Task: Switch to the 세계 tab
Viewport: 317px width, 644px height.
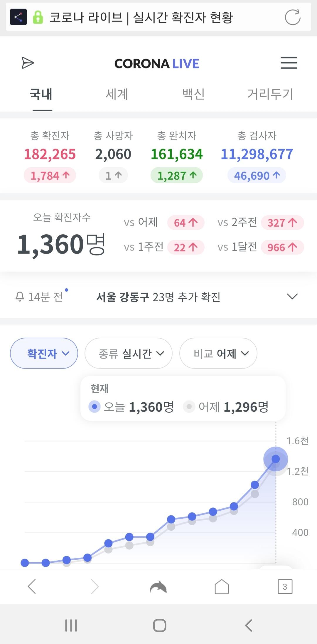Action: (x=117, y=94)
